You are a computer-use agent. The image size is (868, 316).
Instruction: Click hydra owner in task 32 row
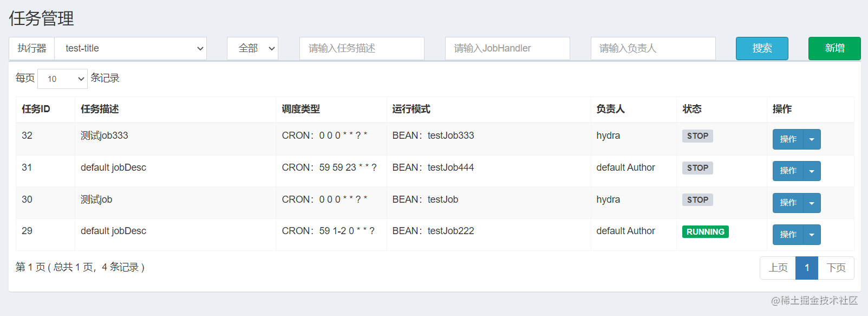click(x=608, y=136)
